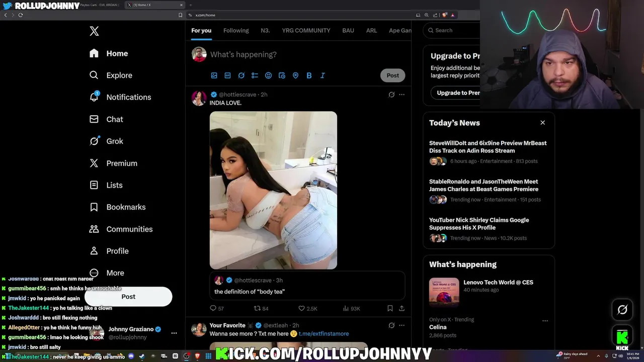Click Grok icon on Your Favorite post
Image resolution: width=644 pixels, height=362 pixels.
pos(391,325)
